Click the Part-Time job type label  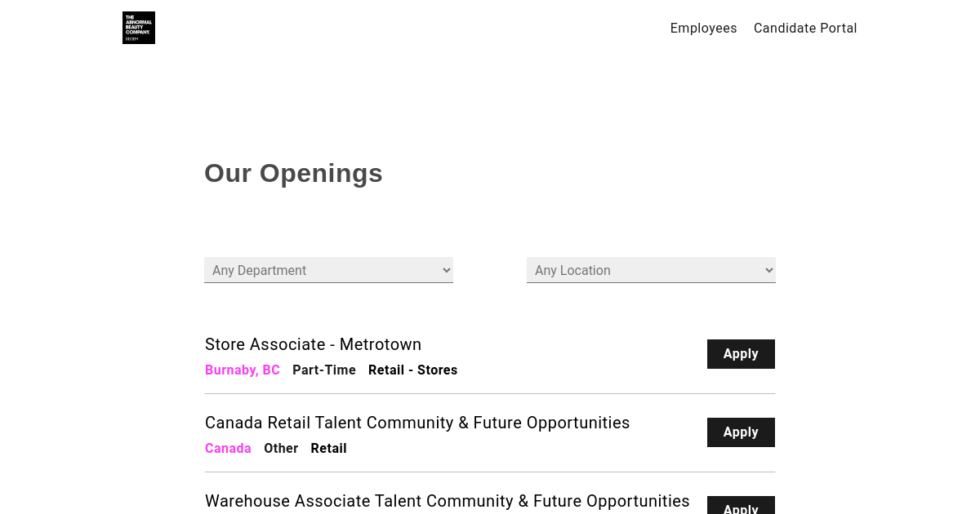coord(324,370)
